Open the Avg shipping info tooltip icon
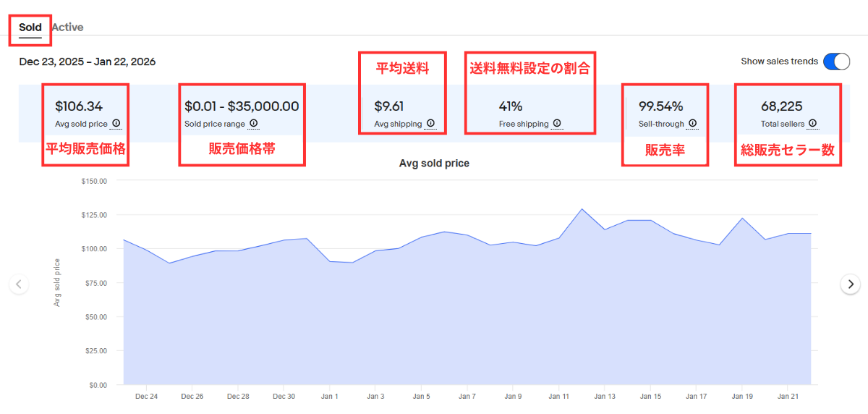Screen dimensions: 868x414 pyautogui.click(x=430, y=124)
